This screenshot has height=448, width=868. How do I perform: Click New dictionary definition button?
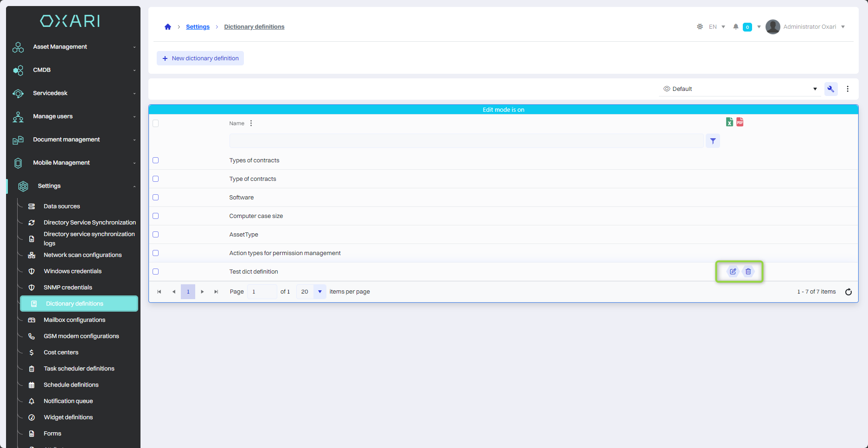[200, 58]
